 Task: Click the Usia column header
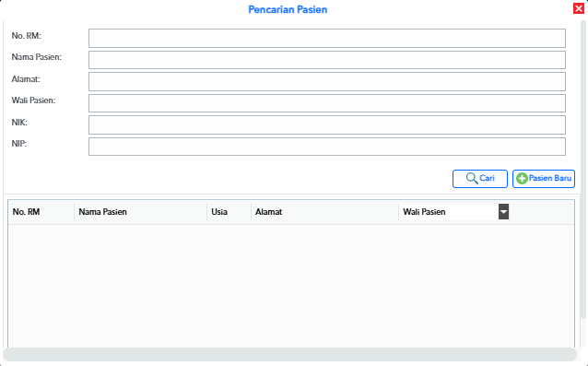click(229, 212)
